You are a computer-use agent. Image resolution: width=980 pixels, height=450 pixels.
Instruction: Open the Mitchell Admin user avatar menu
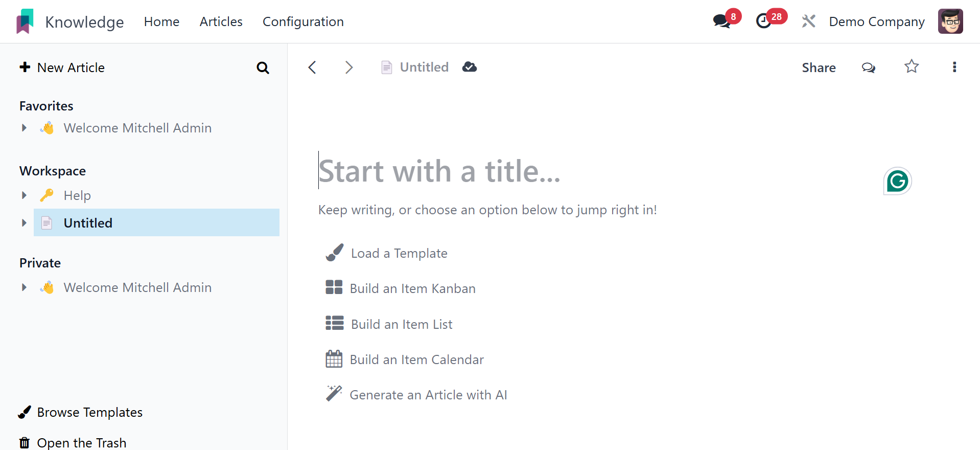(950, 21)
